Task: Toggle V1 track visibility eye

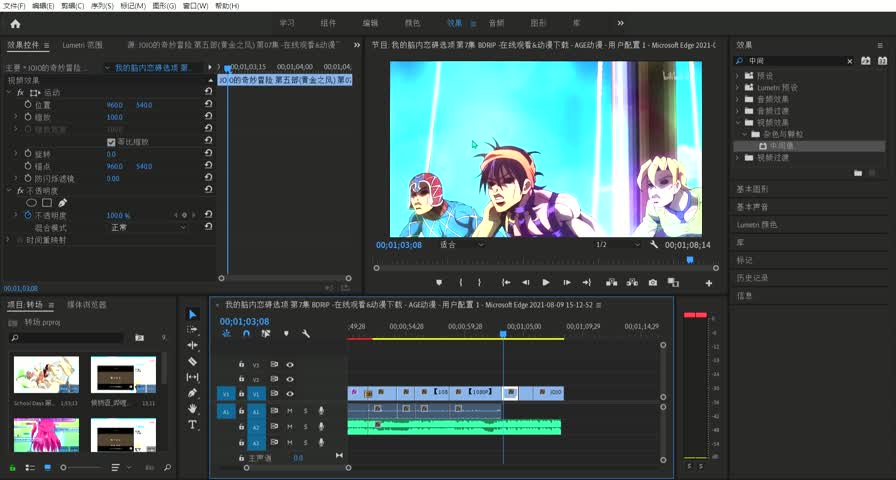Action: point(290,394)
